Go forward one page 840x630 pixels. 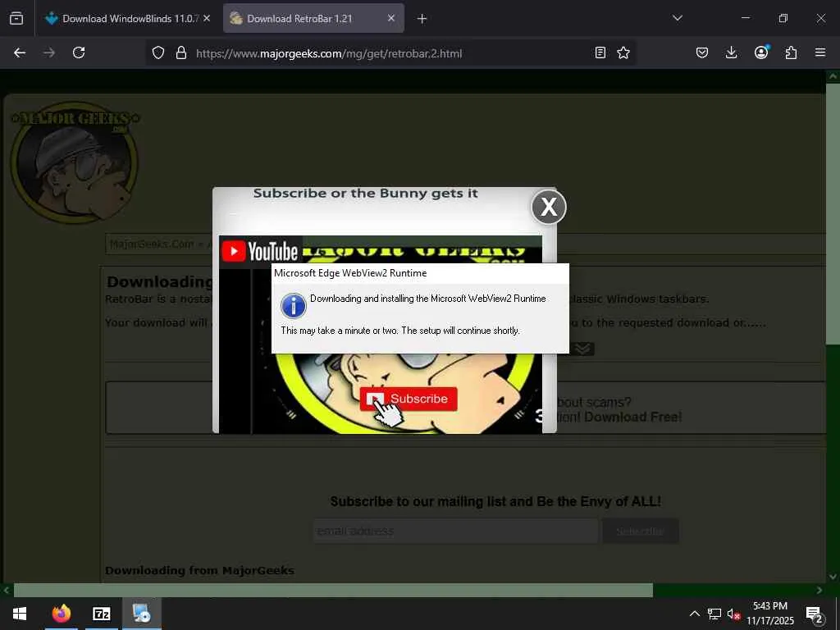pos(49,52)
